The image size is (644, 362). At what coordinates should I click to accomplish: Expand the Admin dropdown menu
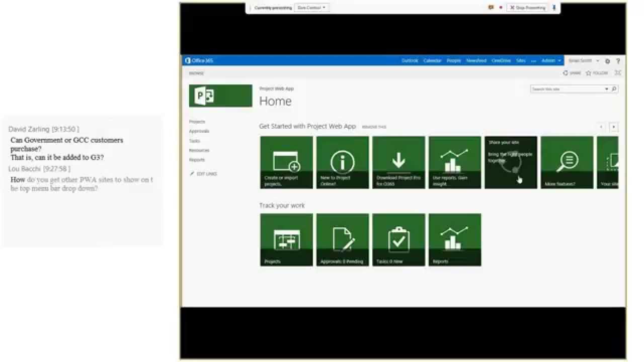click(x=551, y=61)
